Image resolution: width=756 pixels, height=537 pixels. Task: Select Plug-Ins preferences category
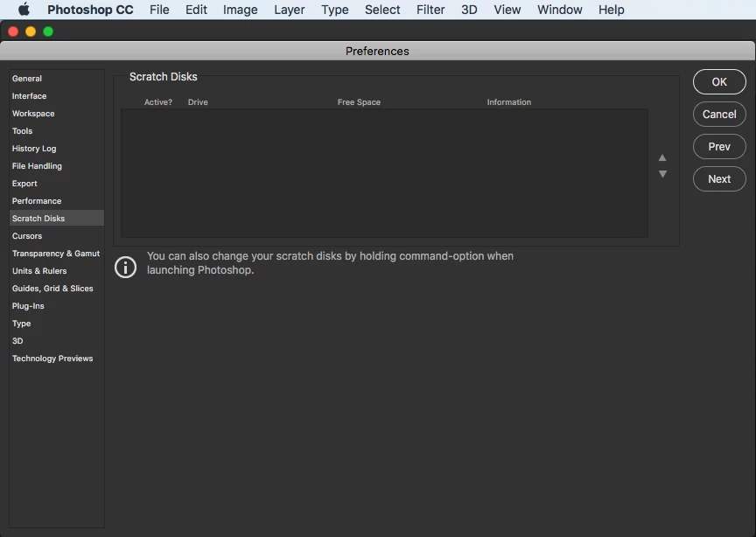pos(56,306)
